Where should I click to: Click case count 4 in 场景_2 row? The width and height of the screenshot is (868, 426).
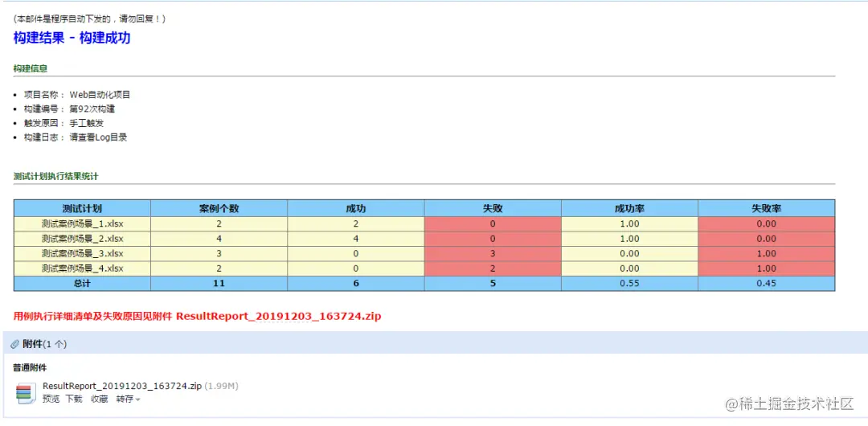click(x=219, y=239)
